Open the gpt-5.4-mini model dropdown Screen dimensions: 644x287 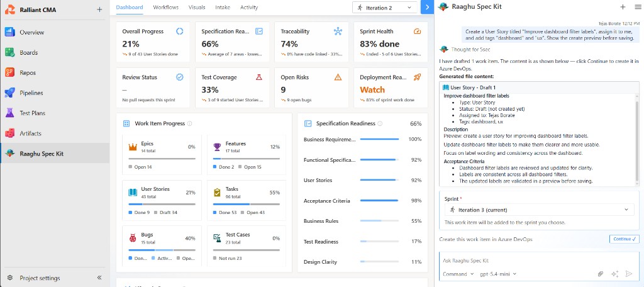pyautogui.click(x=498, y=274)
